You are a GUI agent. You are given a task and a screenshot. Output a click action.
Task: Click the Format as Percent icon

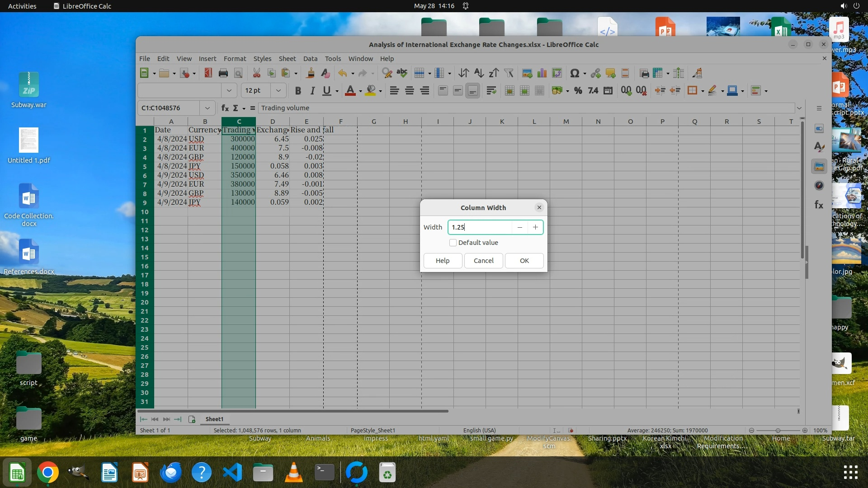tap(578, 91)
